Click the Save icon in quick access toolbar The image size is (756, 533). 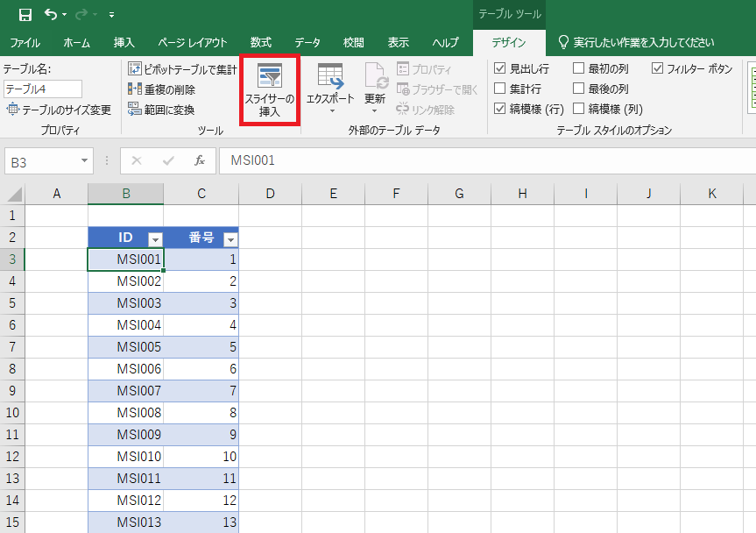(x=25, y=15)
